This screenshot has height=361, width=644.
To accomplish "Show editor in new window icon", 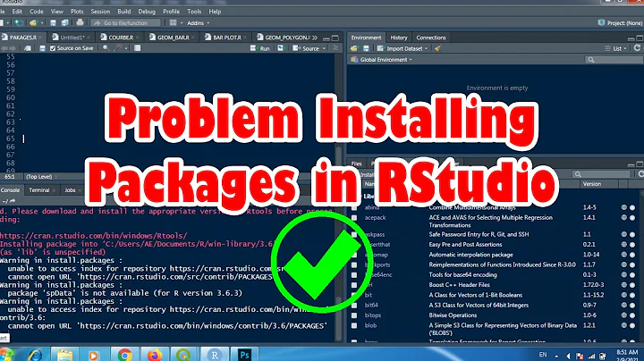I will [28, 48].
